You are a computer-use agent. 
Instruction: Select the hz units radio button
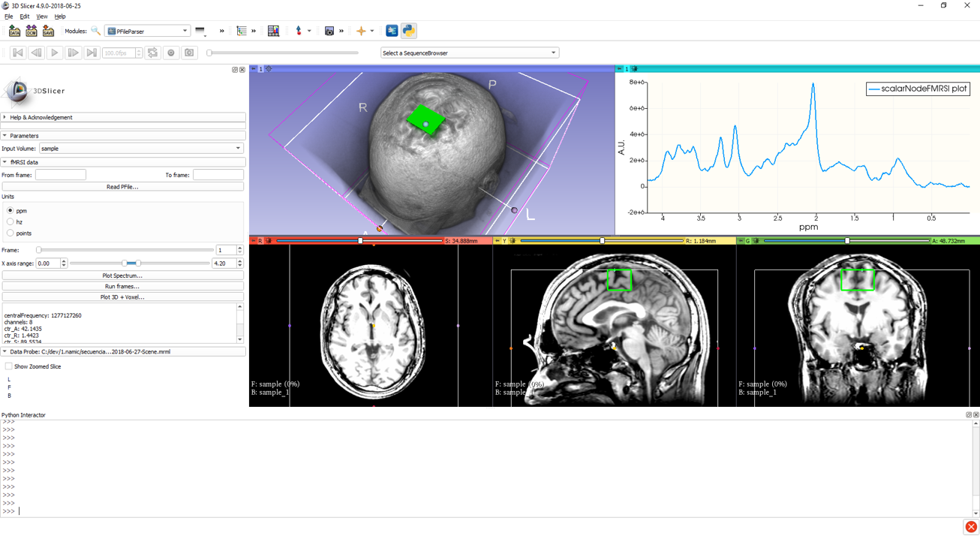pyautogui.click(x=11, y=222)
